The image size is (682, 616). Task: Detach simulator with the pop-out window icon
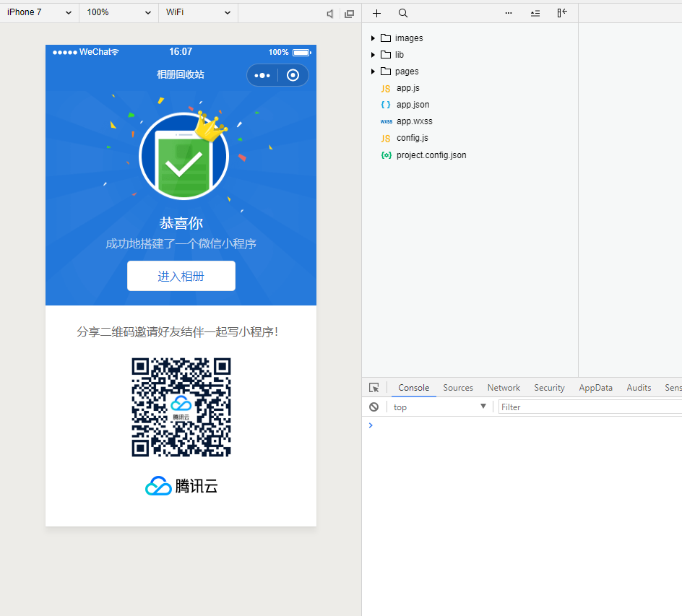pos(350,14)
